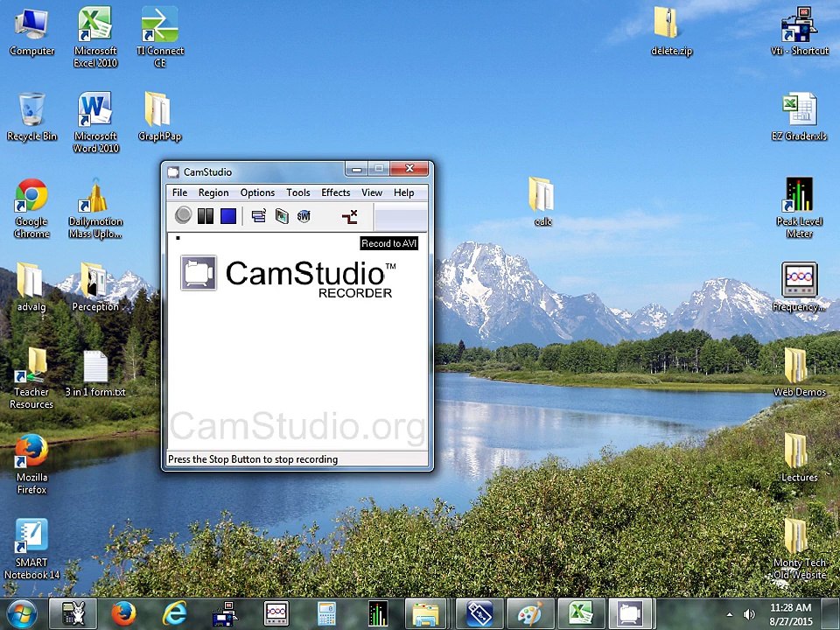
Task: Pause recording with the CamStudio pause button
Action: [x=206, y=216]
